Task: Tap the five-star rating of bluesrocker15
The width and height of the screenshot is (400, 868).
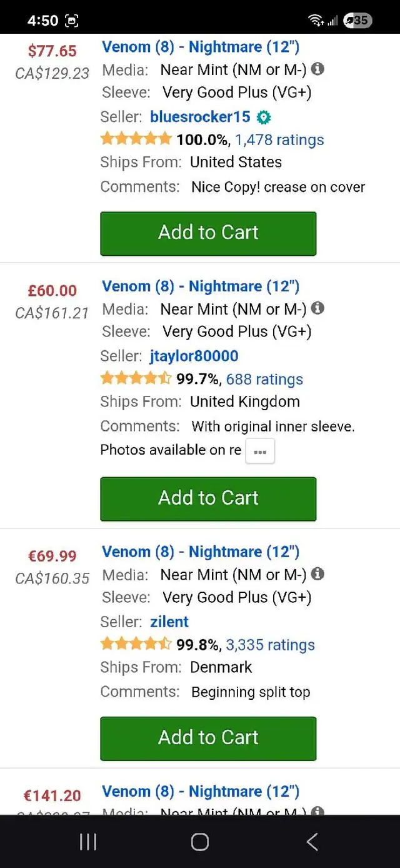Action: coord(136,139)
